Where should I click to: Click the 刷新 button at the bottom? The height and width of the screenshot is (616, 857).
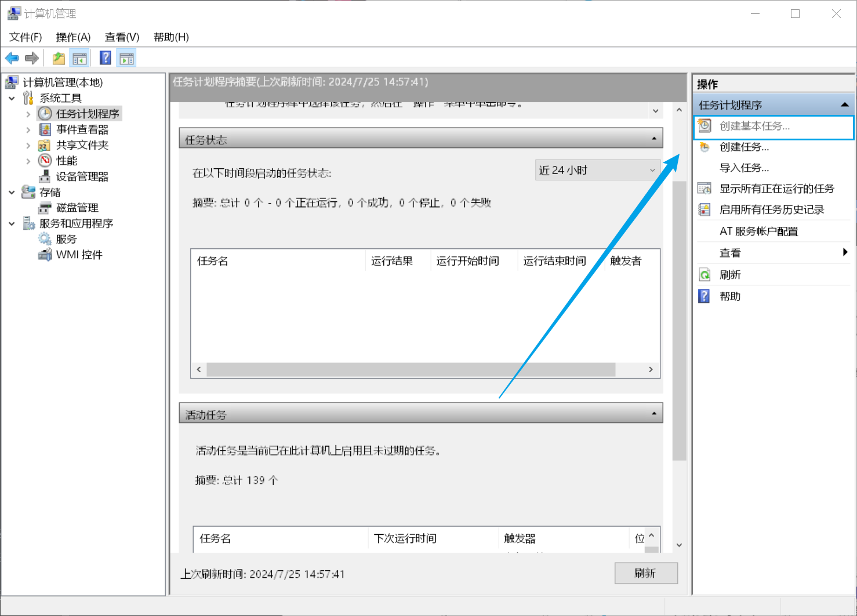[646, 573]
